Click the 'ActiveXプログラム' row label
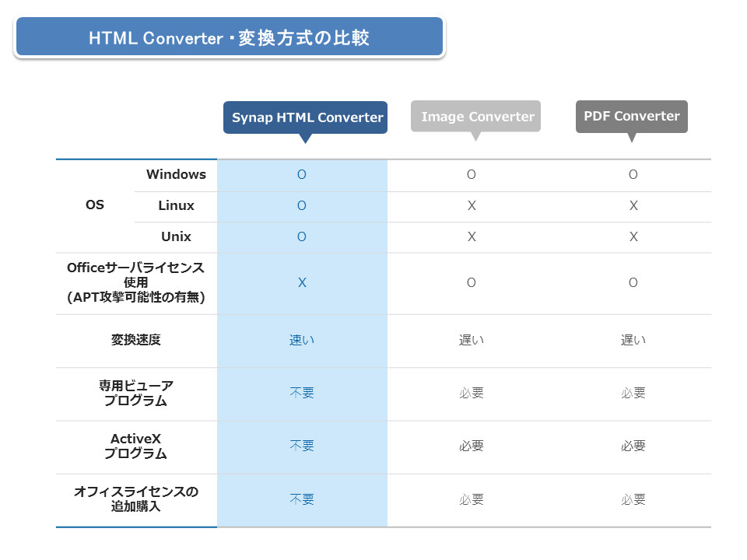 click(135, 446)
